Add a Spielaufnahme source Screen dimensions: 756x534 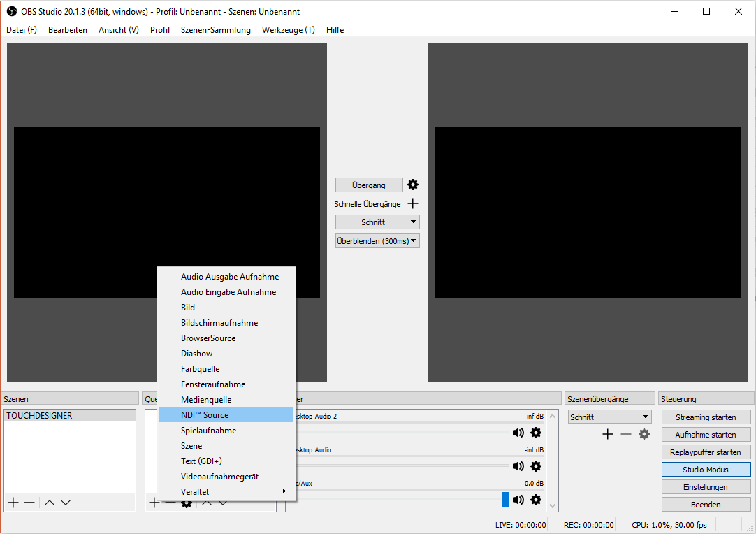click(x=226, y=431)
